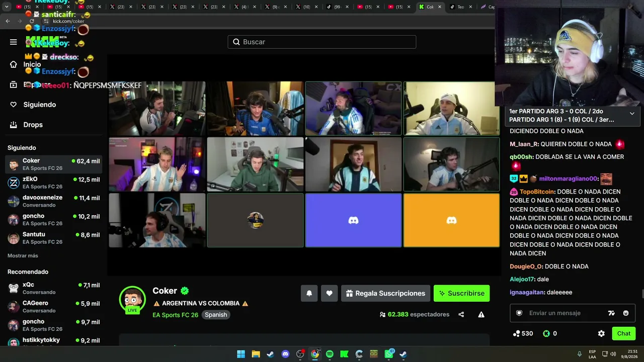Click the notification bell icon for Coker
The width and height of the screenshot is (644, 362).
309,293
